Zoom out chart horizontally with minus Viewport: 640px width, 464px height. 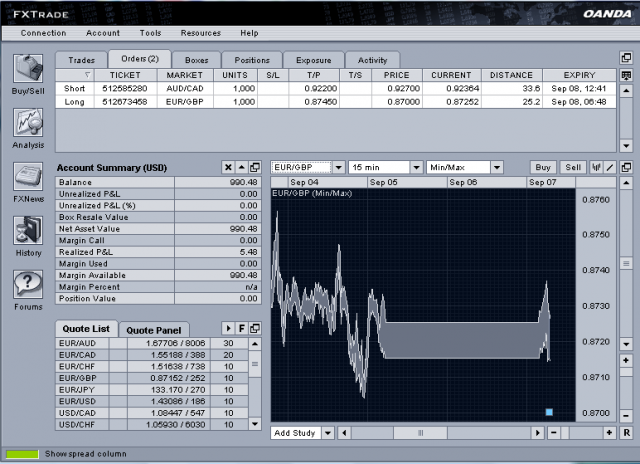(553, 433)
